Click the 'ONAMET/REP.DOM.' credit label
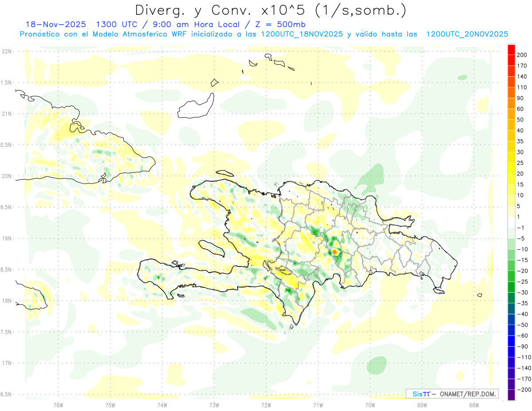The image size is (532, 411). tap(467, 394)
